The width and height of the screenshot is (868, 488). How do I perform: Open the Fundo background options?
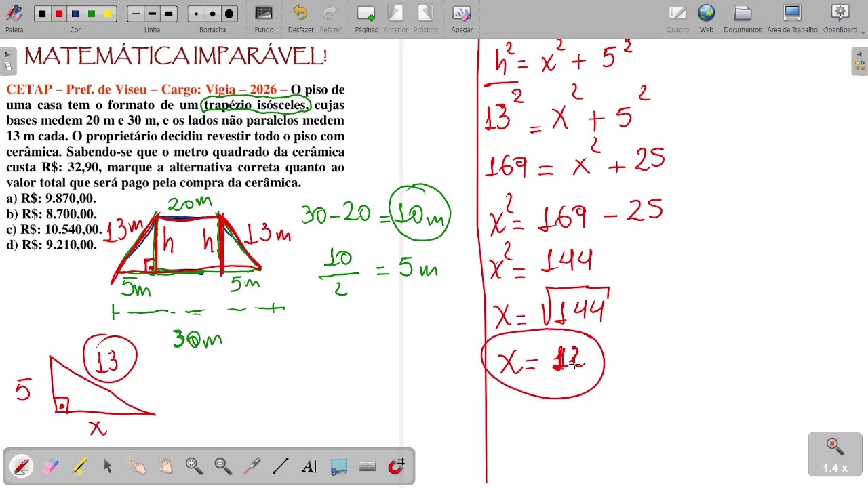click(264, 18)
